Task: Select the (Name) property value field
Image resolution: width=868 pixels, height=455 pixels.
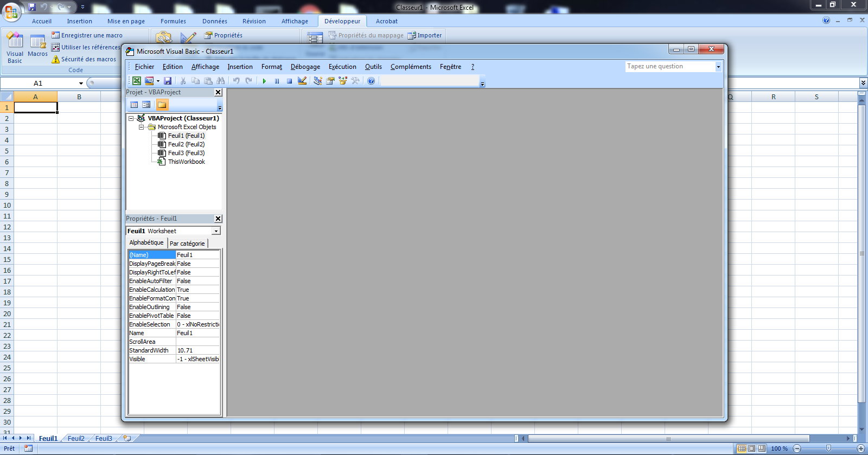Action: (x=197, y=255)
